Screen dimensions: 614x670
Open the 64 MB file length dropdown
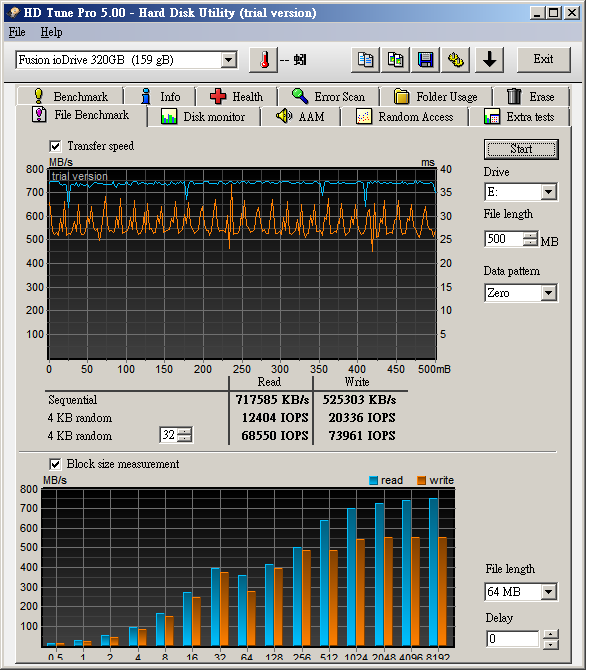point(549,592)
